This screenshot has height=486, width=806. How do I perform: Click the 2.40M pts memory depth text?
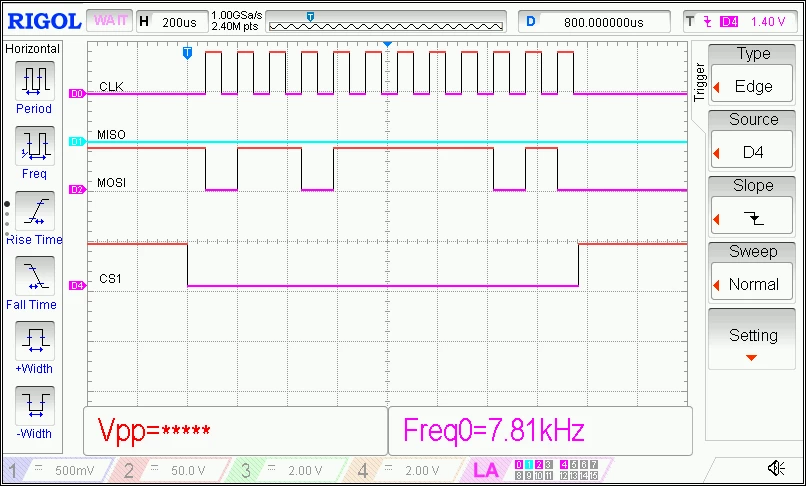[x=235, y=27]
